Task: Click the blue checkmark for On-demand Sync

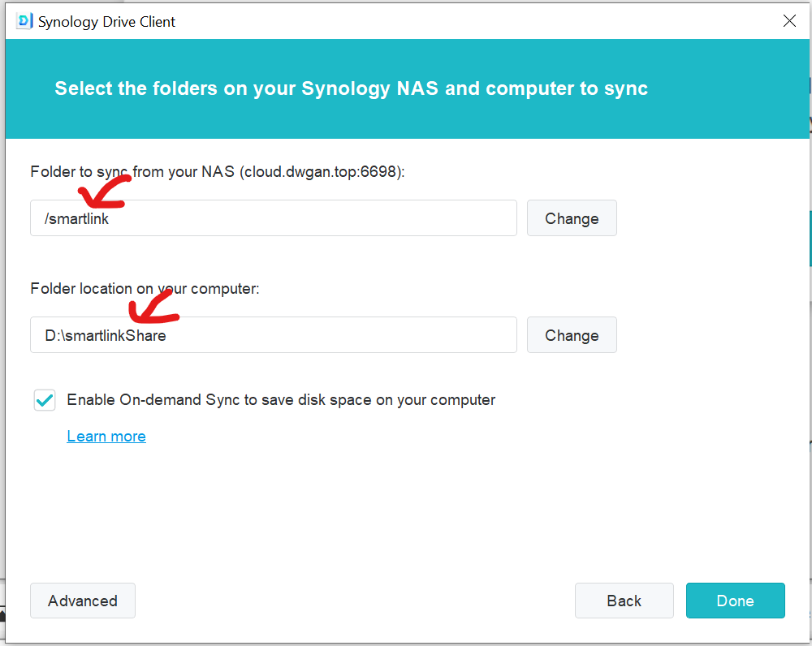Action: (45, 400)
